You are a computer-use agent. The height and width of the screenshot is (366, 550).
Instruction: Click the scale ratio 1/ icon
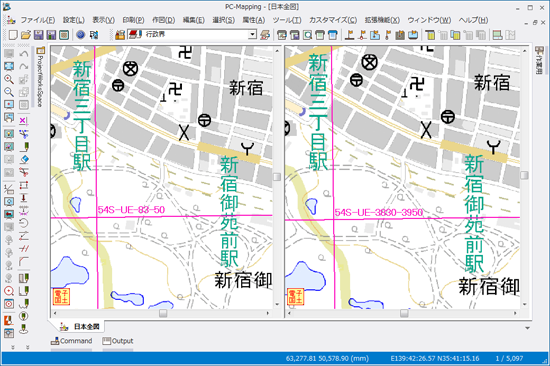click(x=9, y=189)
